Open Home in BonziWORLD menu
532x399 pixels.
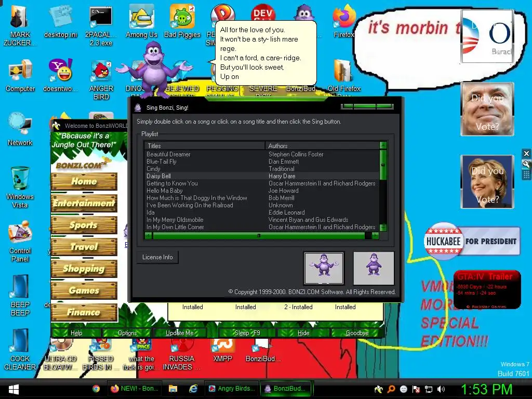click(x=84, y=181)
